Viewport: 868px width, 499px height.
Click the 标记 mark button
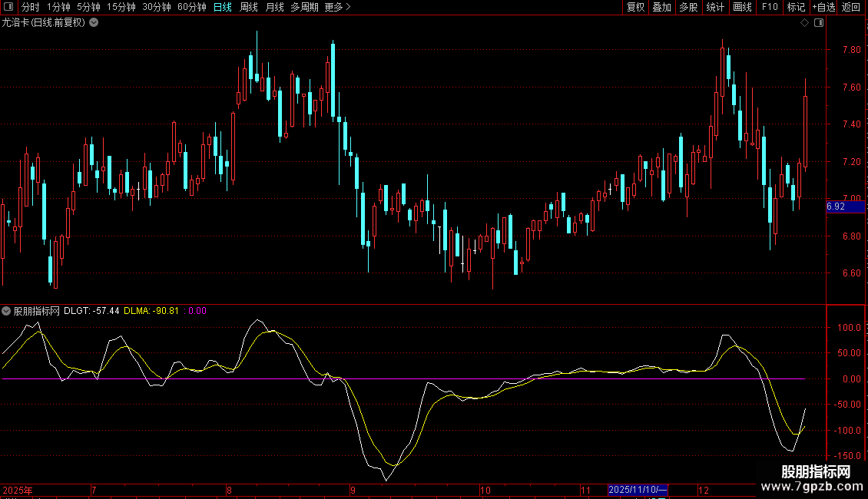coord(796,7)
